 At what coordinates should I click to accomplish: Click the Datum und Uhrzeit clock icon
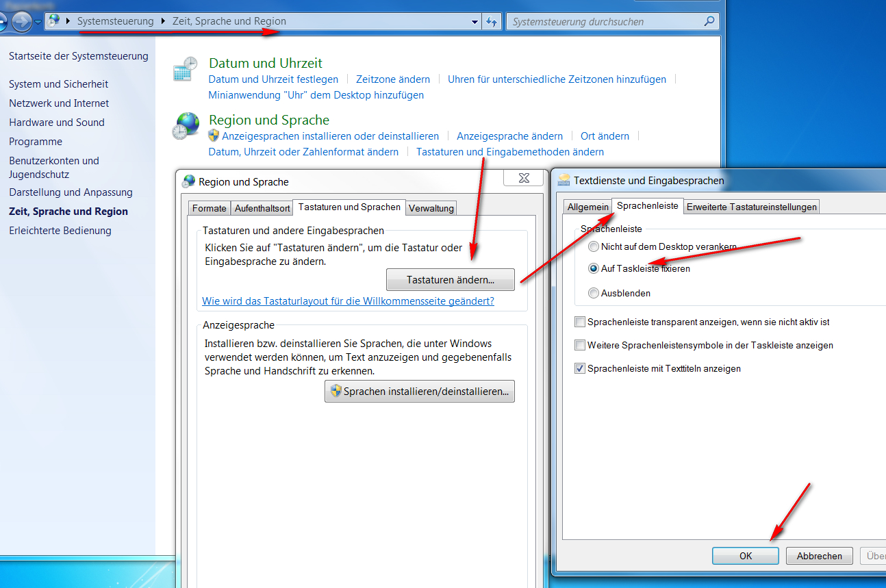[x=185, y=70]
